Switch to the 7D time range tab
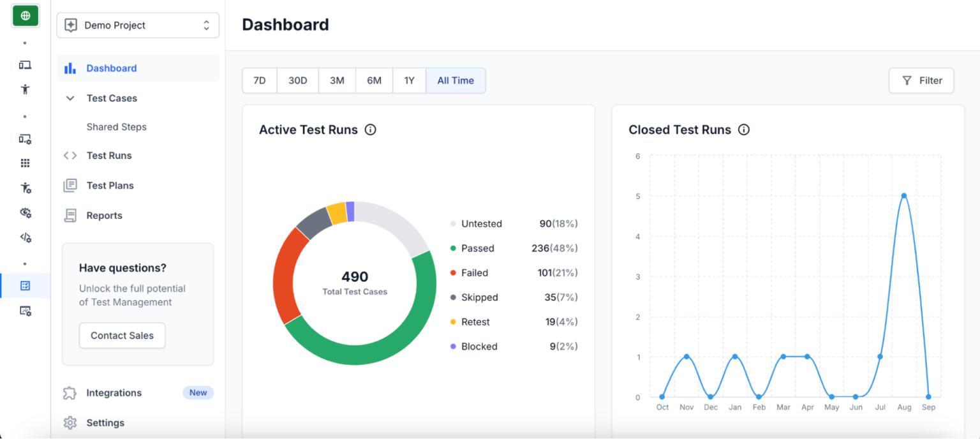Image resolution: width=980 pixels, height=439 pixels. coord(259,80)
